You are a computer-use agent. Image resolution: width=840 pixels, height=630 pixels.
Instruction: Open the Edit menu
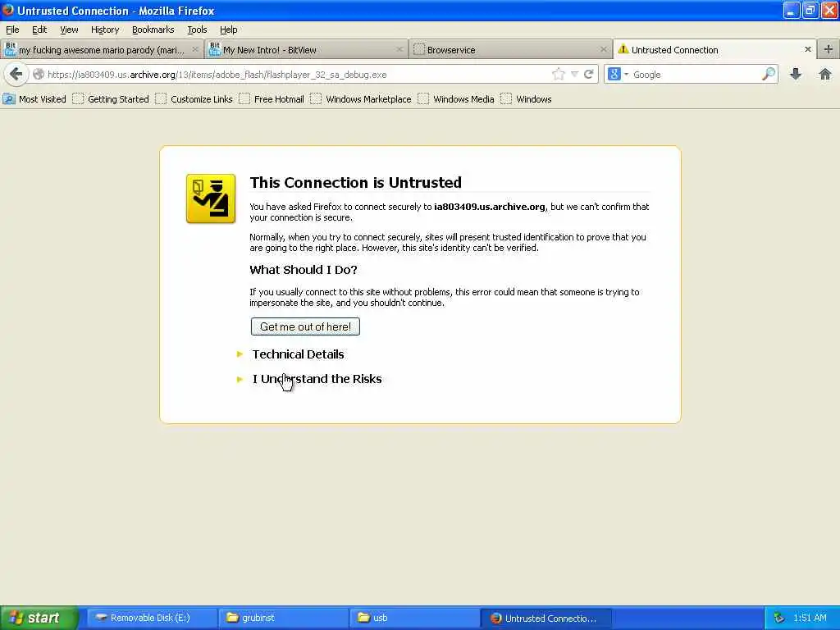(x=39, y=30)
